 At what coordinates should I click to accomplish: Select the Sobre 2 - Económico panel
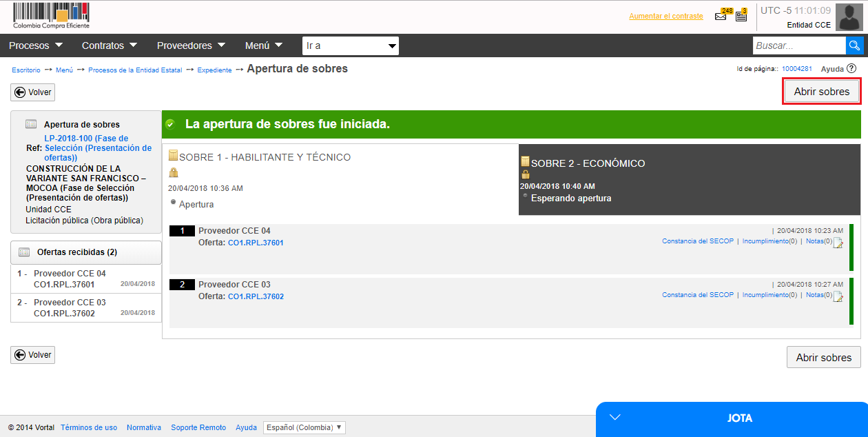(689, 179)
